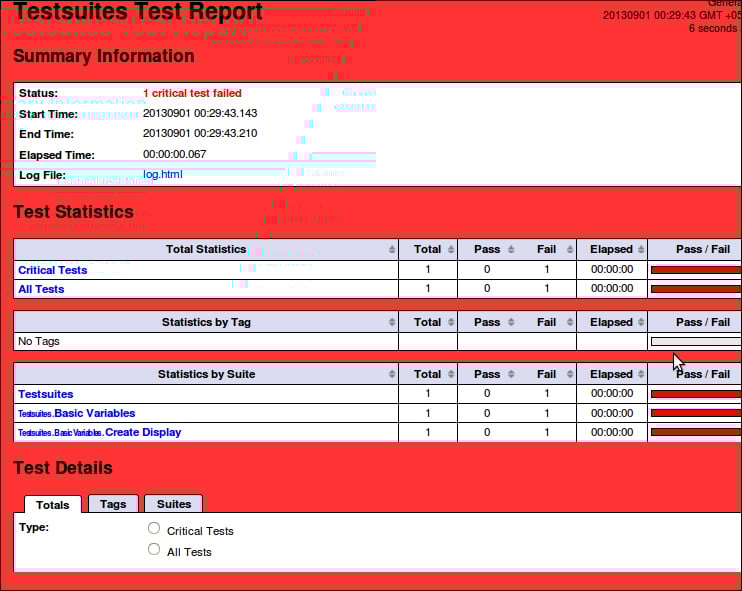Sort Statistics by Tag Fail column
The width and height of the screenshot is (742, 591).
(570, 322)
